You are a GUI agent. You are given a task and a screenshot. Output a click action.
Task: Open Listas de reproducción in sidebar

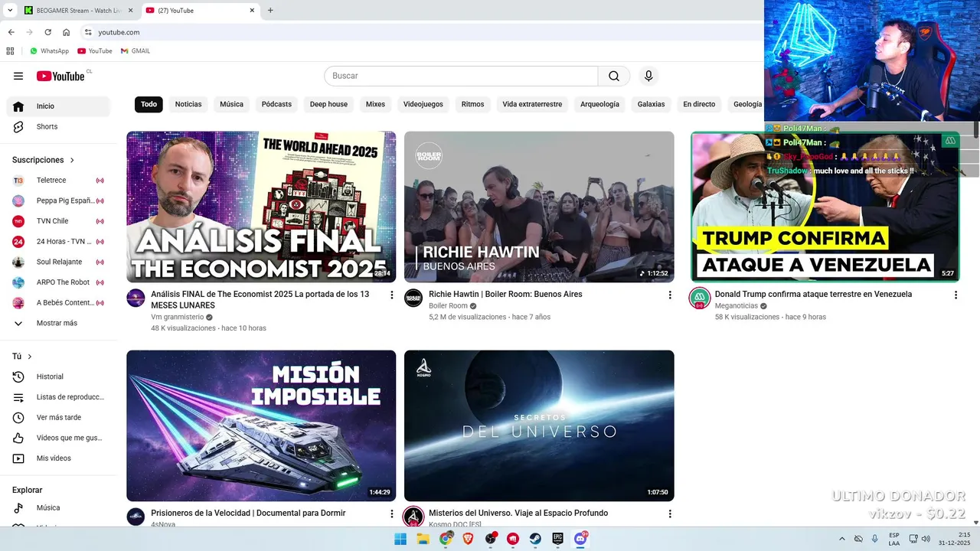(x=58, y=397)
